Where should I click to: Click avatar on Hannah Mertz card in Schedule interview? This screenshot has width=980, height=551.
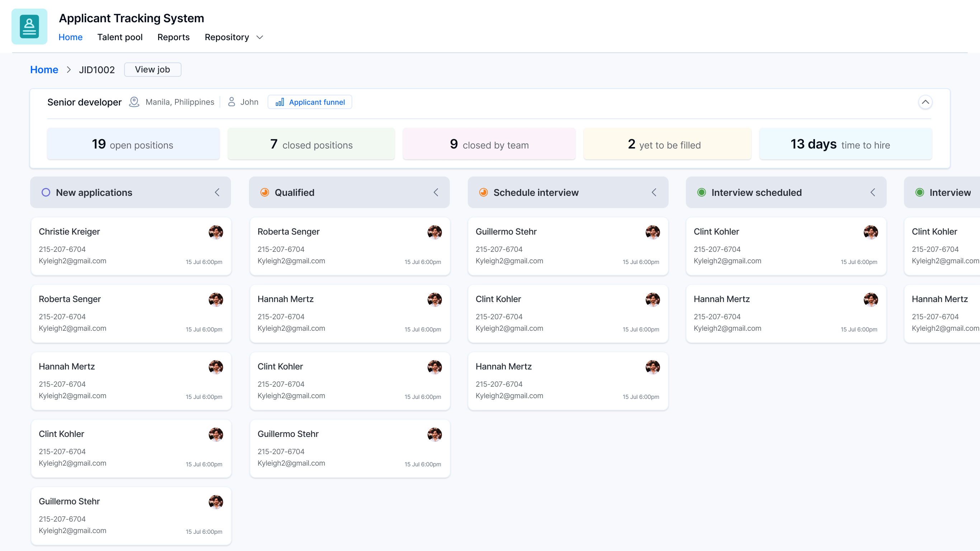click(653, 367)
